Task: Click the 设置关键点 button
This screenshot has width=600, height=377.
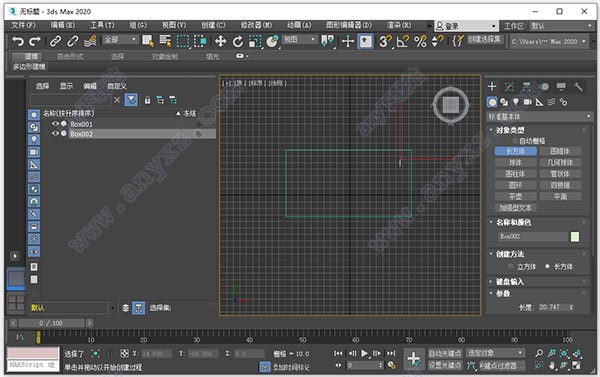Action: coord(445,365)
